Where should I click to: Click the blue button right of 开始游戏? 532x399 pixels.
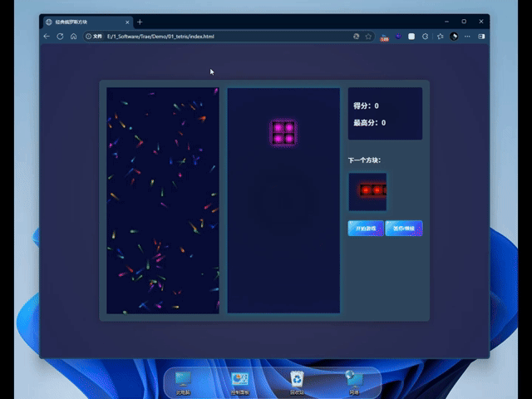pyautogui.click(x=404, y=229)
